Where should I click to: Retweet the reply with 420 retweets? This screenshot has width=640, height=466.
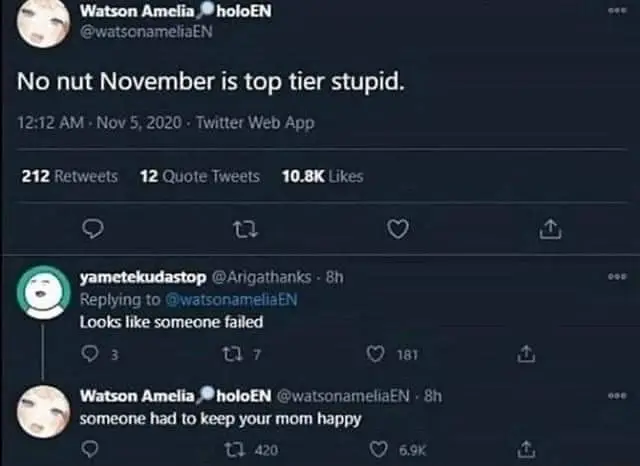pyautogui.click(x=239, y=450)
